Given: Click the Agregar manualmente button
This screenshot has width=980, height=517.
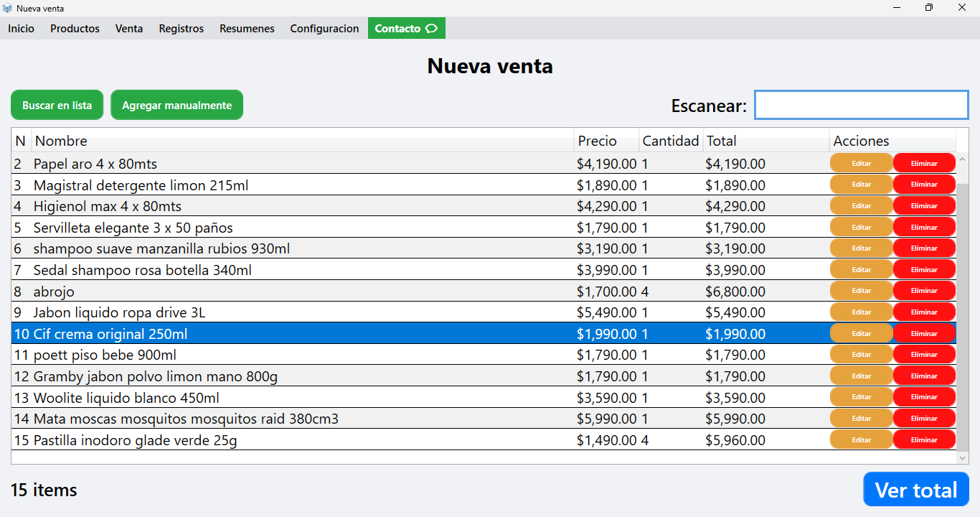Looking at the screenshot, I should tap(176, 104).
